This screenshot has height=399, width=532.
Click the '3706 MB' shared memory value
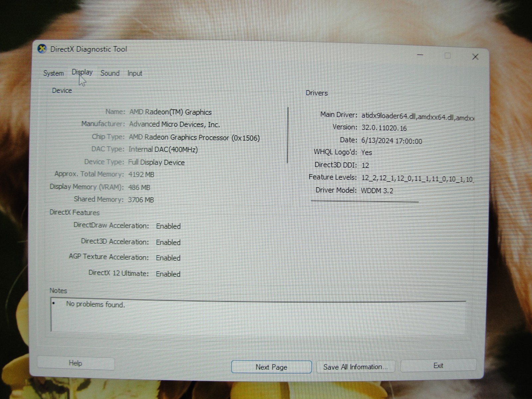(141, 200)
